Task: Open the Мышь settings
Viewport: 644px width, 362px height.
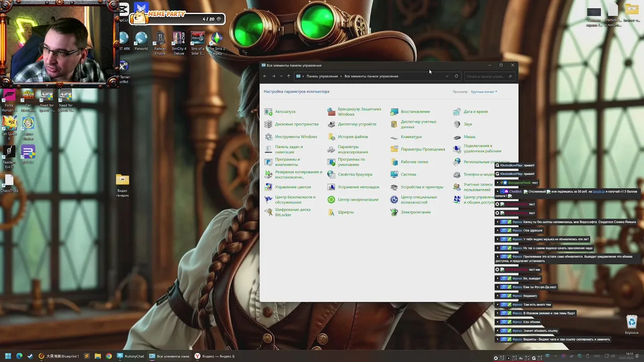Action: pyautogui.click(x=464, y=137)
